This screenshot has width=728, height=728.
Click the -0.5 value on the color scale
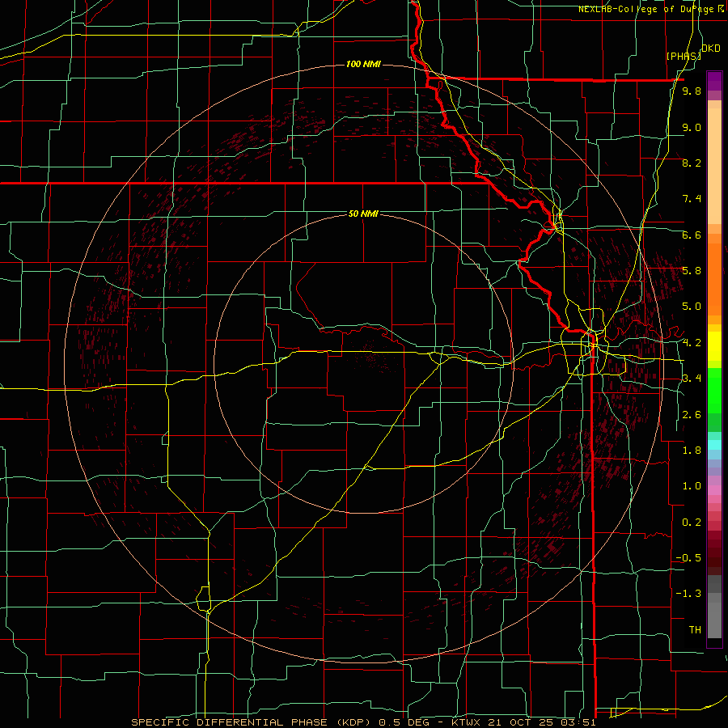pos(688,557)
